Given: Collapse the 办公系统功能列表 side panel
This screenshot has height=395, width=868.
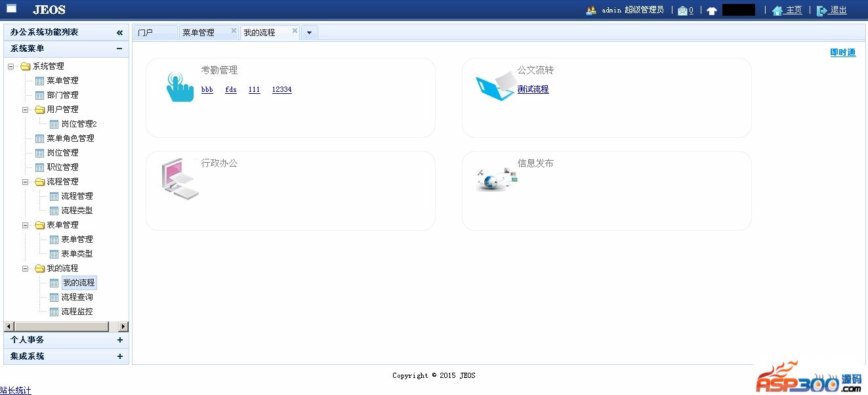Looking at the screenshot, I should (x=119, y=32).
